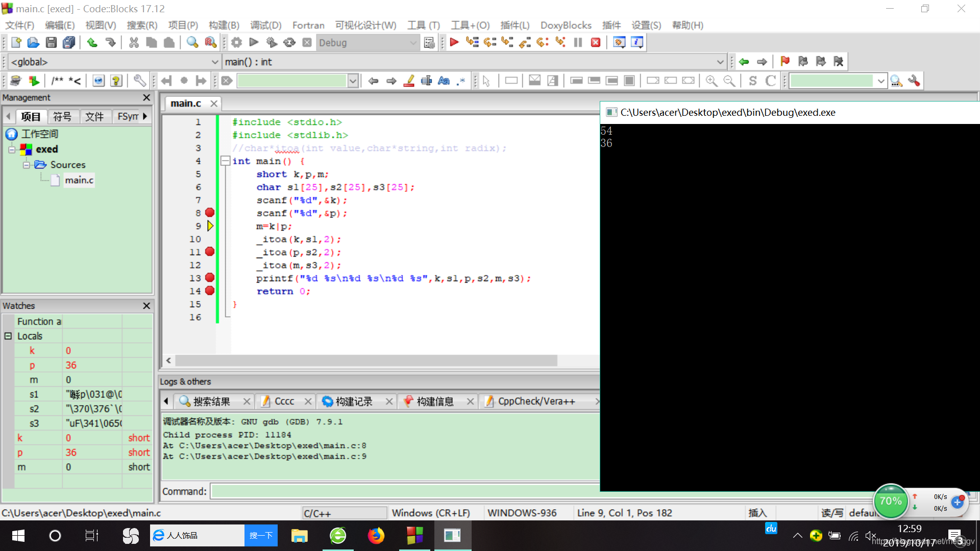Image resolution: width=980 pixels, height=551 pixels.
Task: Click the 搜索结果 Search Results close button
Action: [x=247, y=401]
